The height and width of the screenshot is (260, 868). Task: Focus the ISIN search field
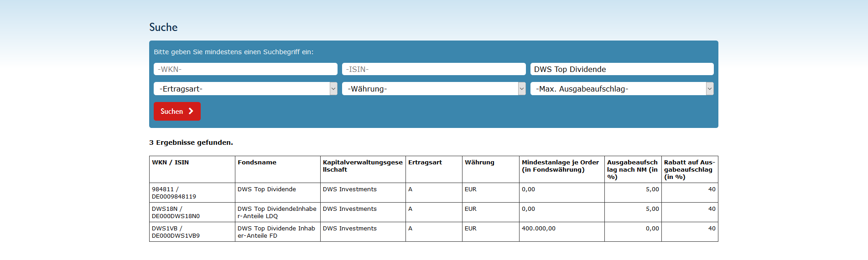click(434, 69)
